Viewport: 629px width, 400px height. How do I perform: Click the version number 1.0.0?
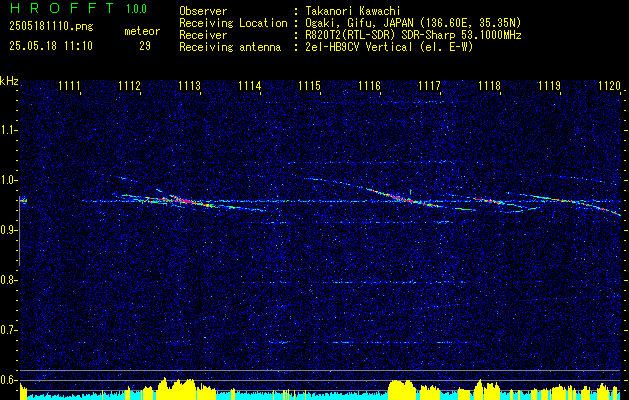[x=136, y=9]
